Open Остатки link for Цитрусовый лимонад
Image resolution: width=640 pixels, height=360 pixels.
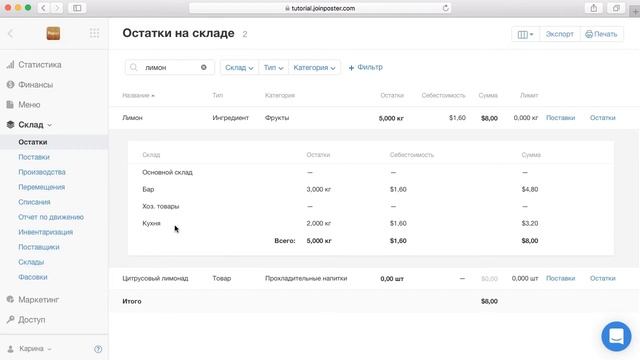(602, 278)
